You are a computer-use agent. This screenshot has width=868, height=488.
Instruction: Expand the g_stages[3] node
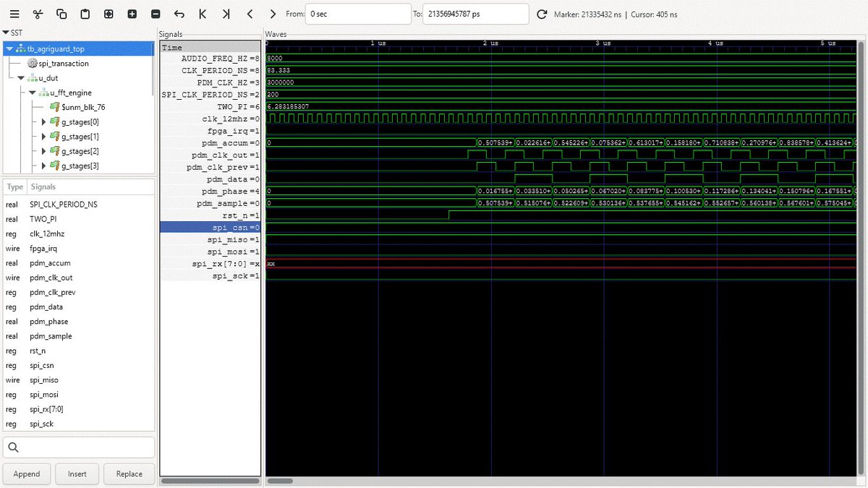tap(43, 166)
